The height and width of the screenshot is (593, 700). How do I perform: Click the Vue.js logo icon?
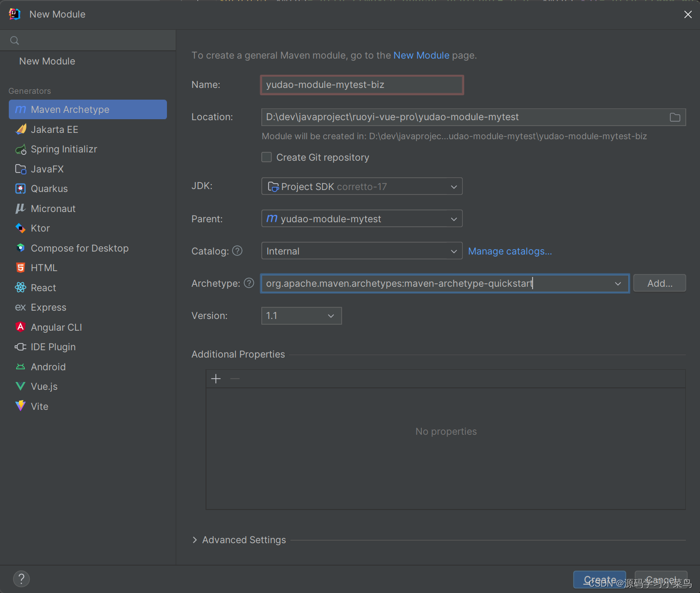click(x=21, y=386)
